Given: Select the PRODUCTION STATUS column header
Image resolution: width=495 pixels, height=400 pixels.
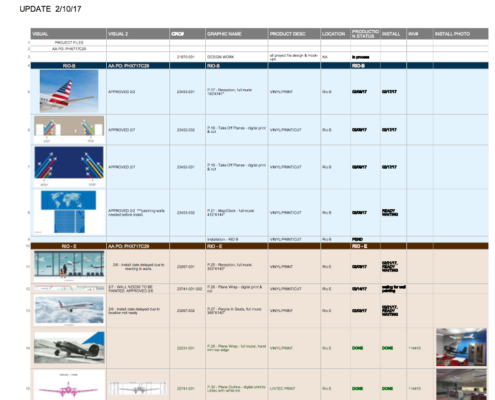Looking at the screenshot, I should (365, 34).
